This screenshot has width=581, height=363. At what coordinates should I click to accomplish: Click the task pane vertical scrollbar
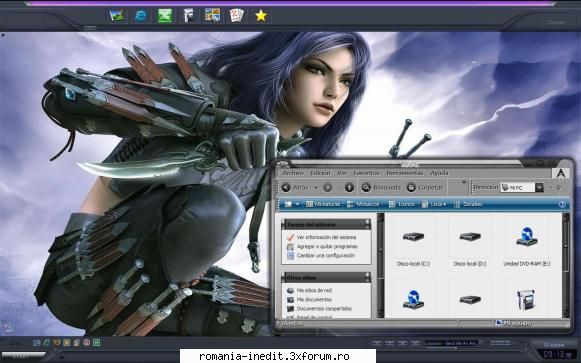tap(380, 265)
